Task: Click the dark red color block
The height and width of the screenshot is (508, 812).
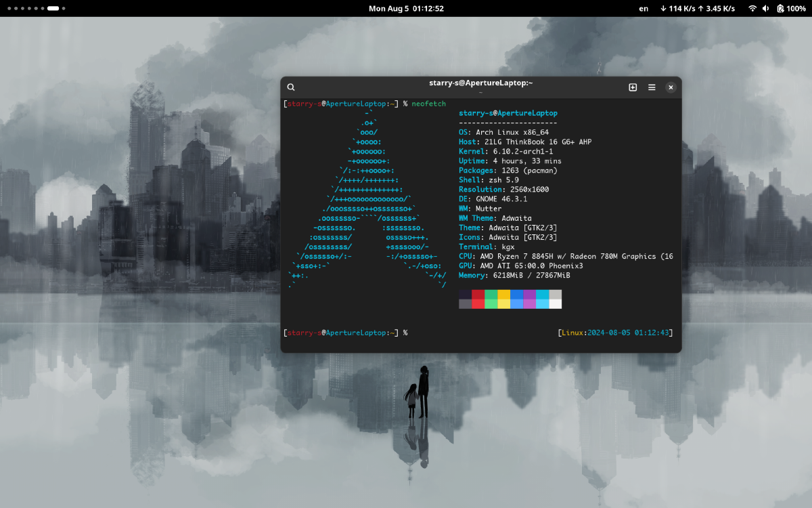Action: pos(478,294)
